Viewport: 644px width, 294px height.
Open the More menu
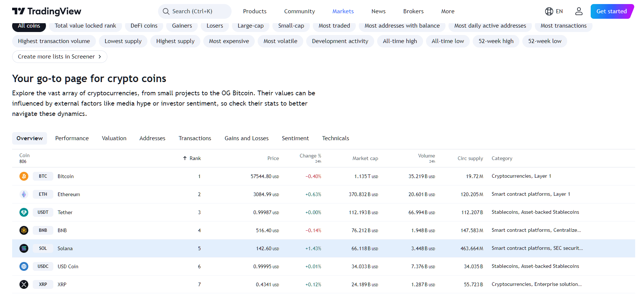pyautogui.click(x=448, y=11)
